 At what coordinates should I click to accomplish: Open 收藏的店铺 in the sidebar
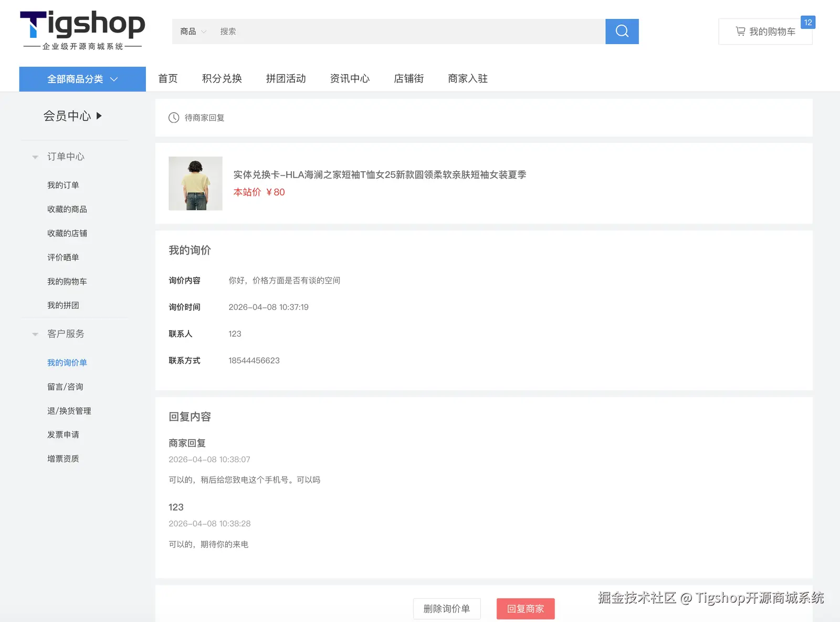point(67,233)
